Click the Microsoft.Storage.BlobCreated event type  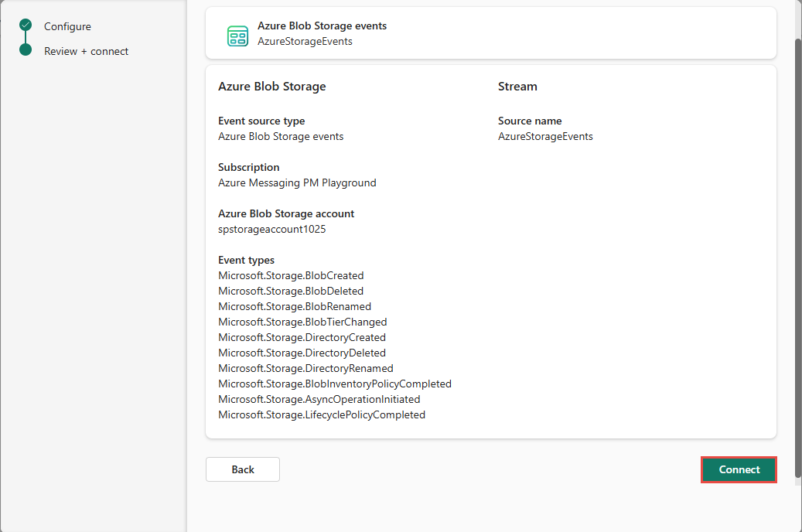[291, 275]
